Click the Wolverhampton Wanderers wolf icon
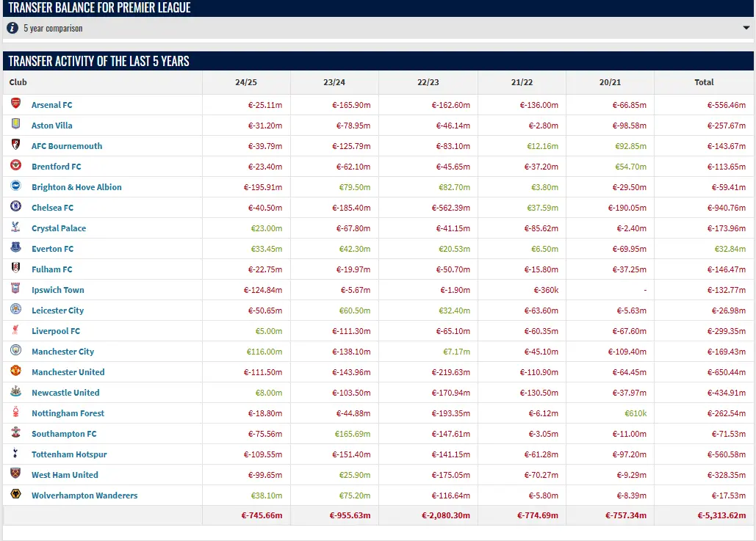Image resolution: width=756 pixels, height=541 pixels. 15,495
